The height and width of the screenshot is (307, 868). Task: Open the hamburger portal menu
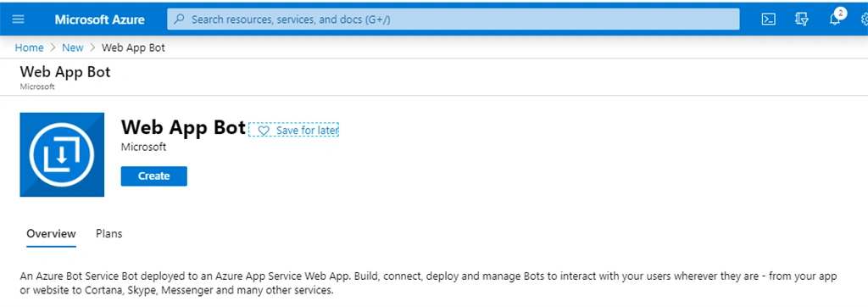tap(19, 20)
